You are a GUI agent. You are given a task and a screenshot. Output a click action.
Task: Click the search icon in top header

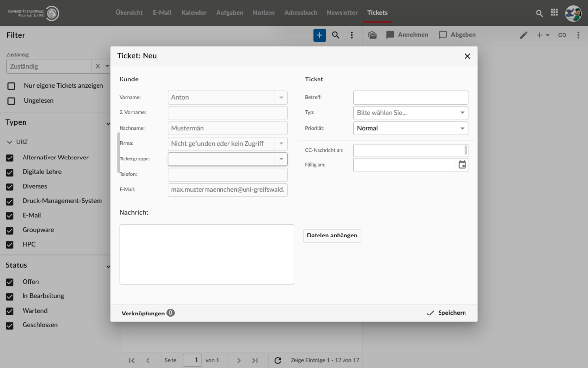point(539,13)
